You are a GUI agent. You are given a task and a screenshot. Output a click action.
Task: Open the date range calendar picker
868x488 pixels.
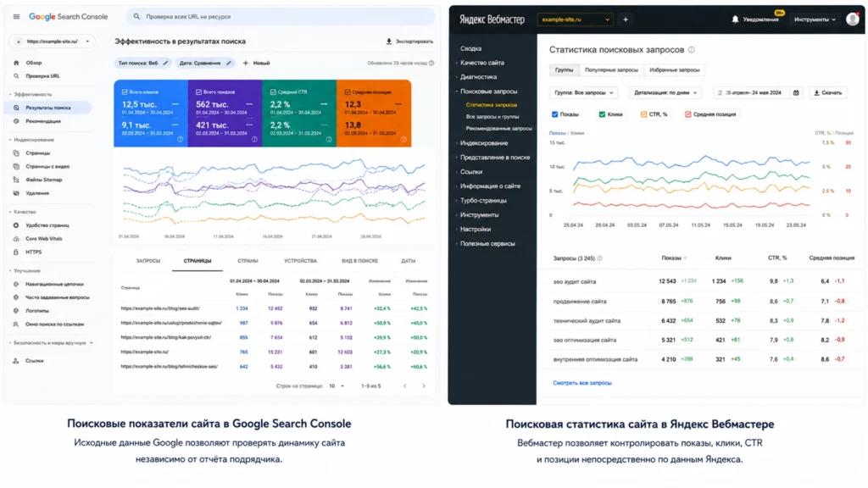click(796, 93)
